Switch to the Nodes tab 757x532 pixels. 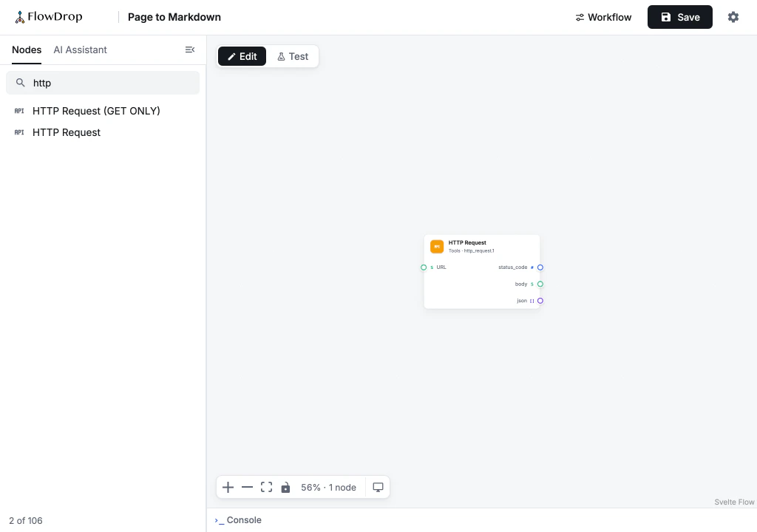(27, 50)
